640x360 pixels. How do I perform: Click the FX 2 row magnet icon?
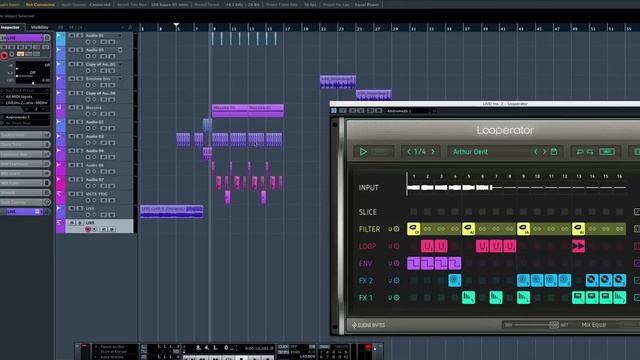tap(390, 280)
